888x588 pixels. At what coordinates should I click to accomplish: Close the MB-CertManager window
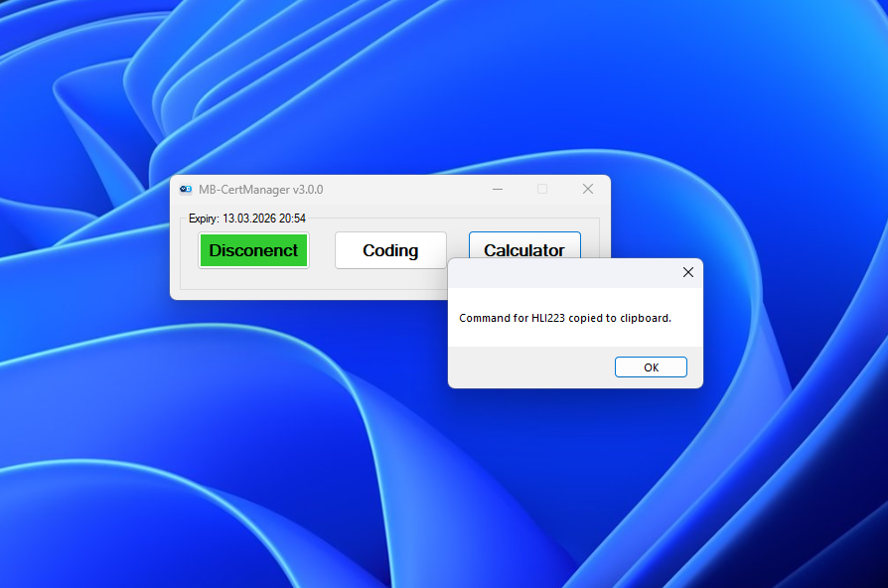[587, 189]
